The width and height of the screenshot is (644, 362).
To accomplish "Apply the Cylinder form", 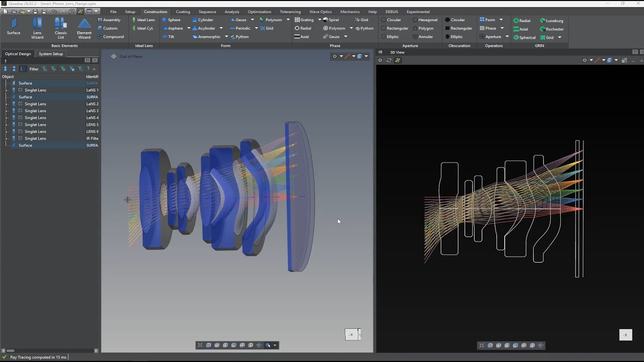I will [203, 20].
